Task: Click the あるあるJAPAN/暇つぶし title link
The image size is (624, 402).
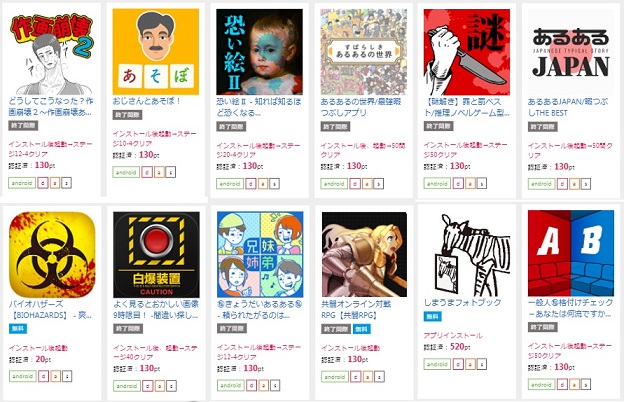Action: [568, 107]
